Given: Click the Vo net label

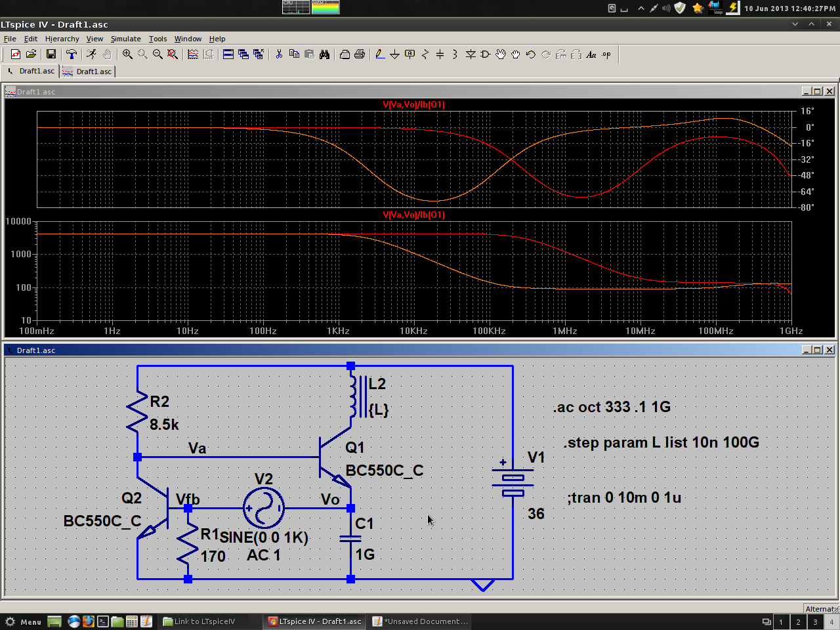Looking at the screenshot, I should click(x=330, y=499).
